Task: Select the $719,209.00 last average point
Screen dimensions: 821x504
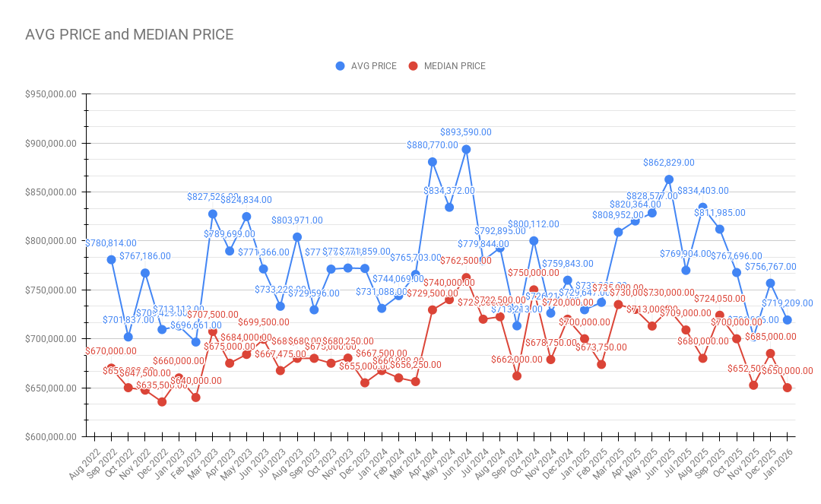Action: point(788,320)
